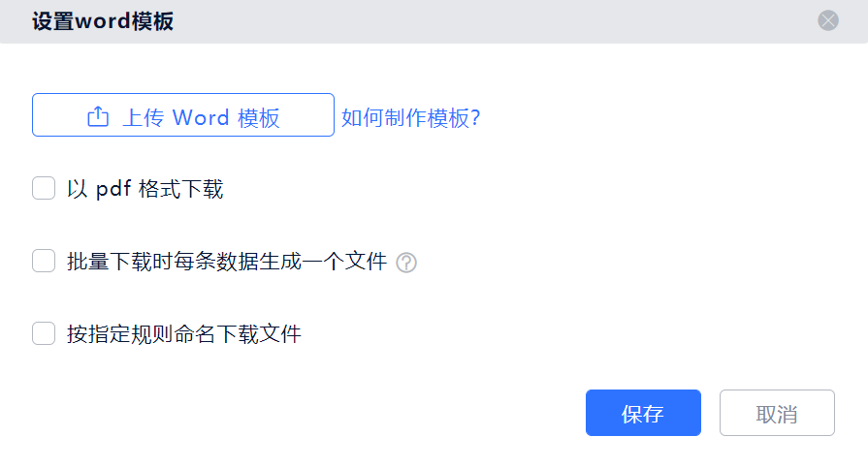Save the template settings with 保存
This screenshot has height=468, width=868.
coord(643,413)
